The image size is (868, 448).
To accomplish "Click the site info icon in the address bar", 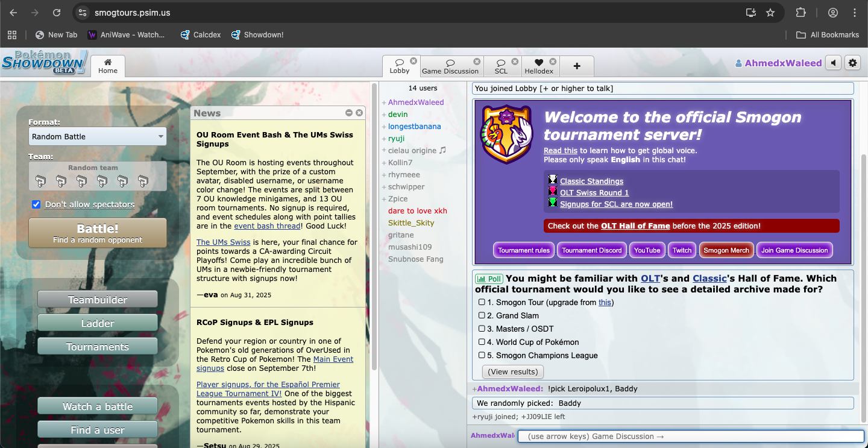I will (83, 13).
